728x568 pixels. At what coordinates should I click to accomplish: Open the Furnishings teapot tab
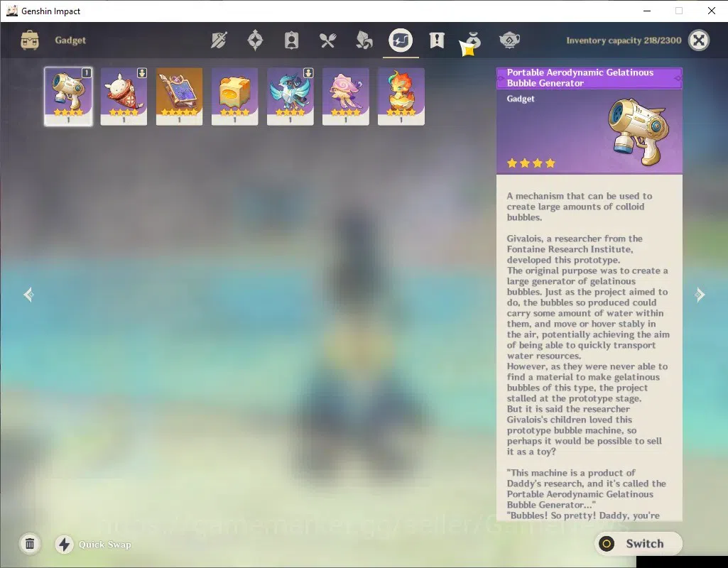tap(509, 40)
